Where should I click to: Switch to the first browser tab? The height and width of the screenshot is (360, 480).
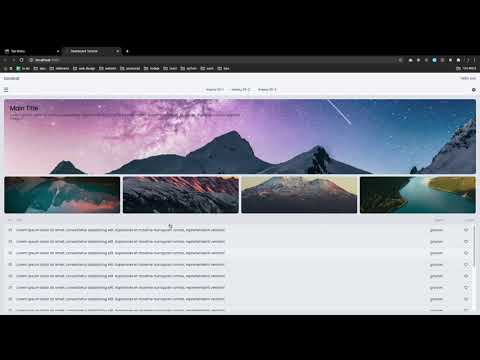click(x=32, y=51)
